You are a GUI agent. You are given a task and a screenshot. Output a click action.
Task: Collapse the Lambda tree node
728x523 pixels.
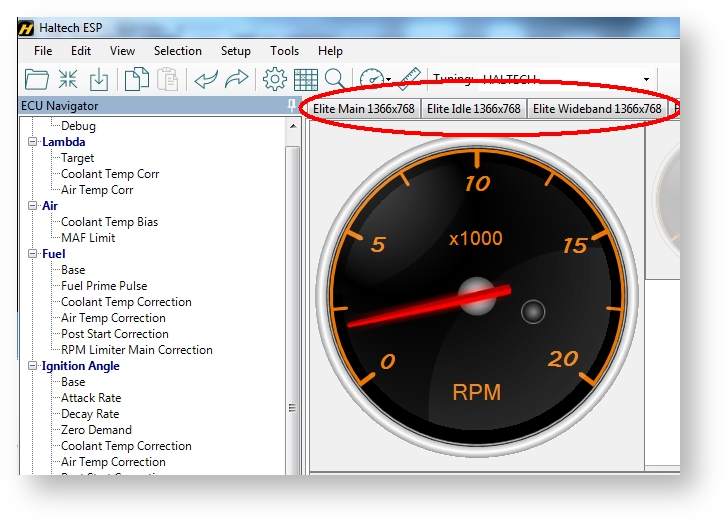pyautogui.click(x=32, y=142)
